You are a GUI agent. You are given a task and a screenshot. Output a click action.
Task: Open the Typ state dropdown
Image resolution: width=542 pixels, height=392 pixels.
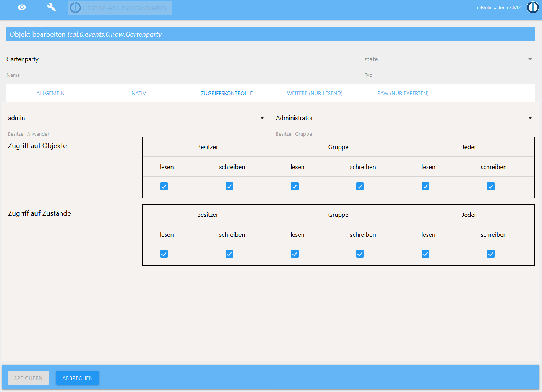click(450, 59)
